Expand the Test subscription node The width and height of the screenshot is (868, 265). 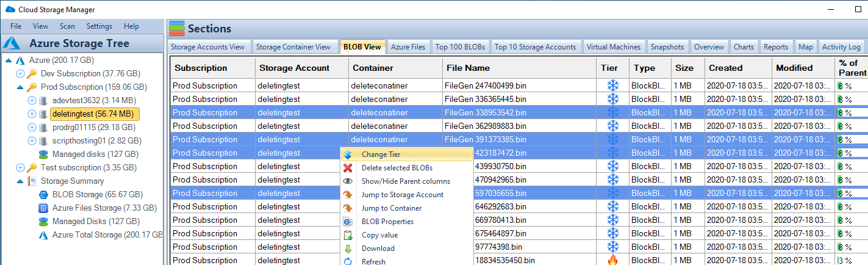(20, 168)
